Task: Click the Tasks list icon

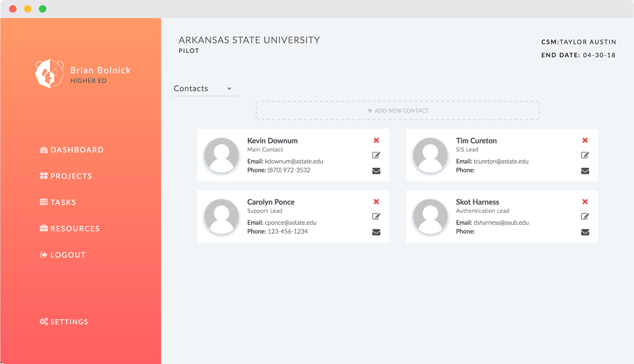Action: (44, 202)
